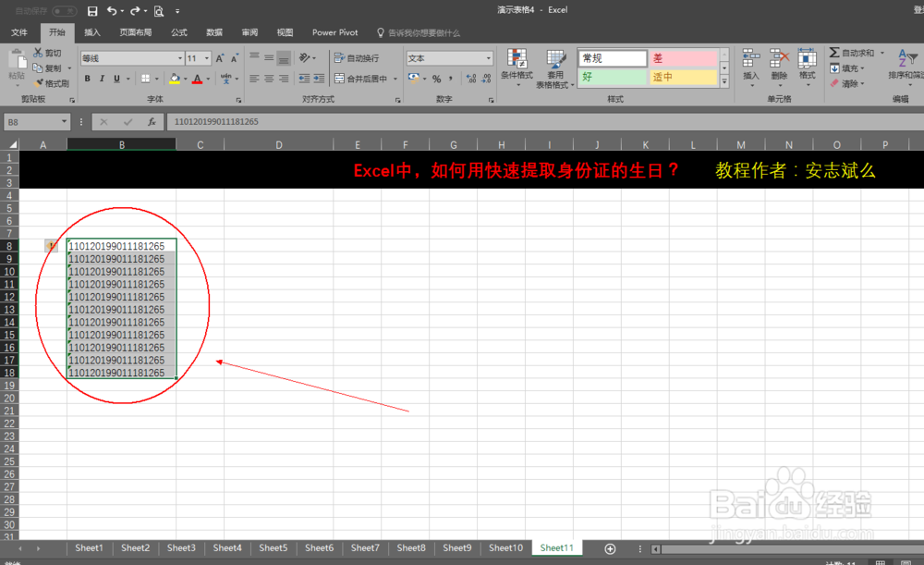This screenshot has width=924, height=565.
Task: Click the formula bar content
Action: tap(216, 121)
